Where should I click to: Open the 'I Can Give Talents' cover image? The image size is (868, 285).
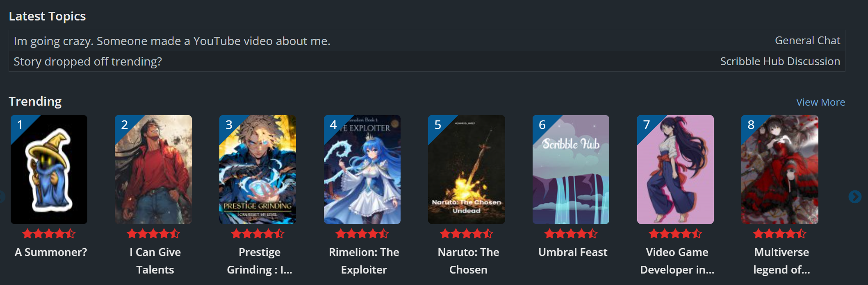pyautogui.click(x=153, y=170)
